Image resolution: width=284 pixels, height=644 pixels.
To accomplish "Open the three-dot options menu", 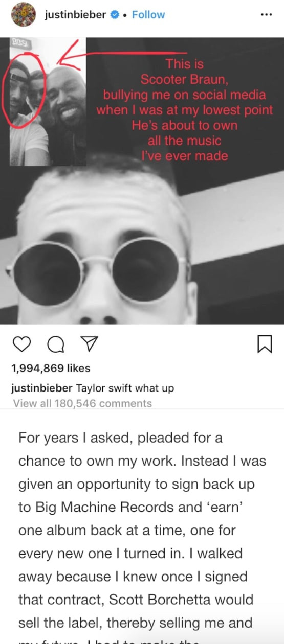I will coord(267,14).
